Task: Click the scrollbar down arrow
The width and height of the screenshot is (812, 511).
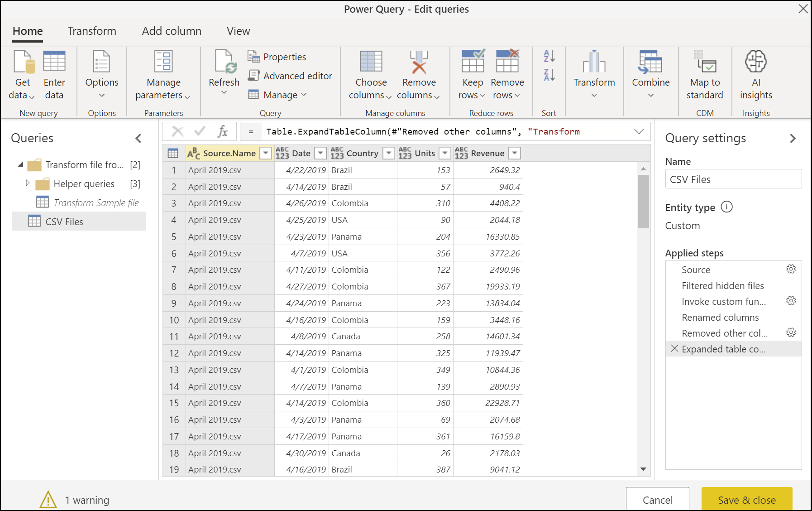Action: pos(643,469)
